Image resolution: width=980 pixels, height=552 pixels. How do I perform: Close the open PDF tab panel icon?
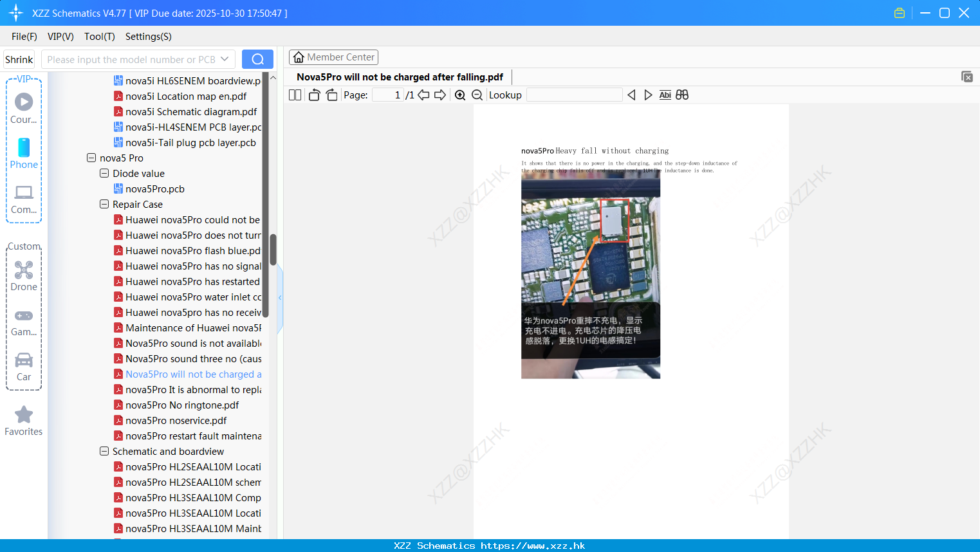967,77
